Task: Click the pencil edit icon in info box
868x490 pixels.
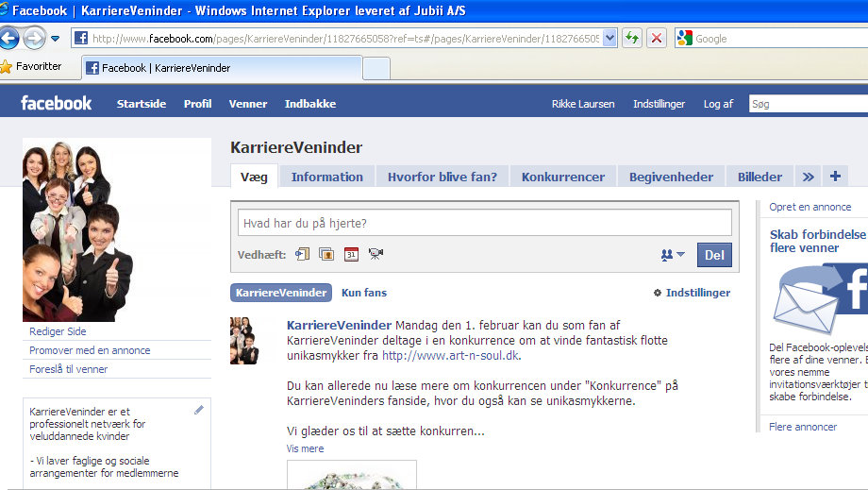Action: pyautogui.click(x=198, y=410)
